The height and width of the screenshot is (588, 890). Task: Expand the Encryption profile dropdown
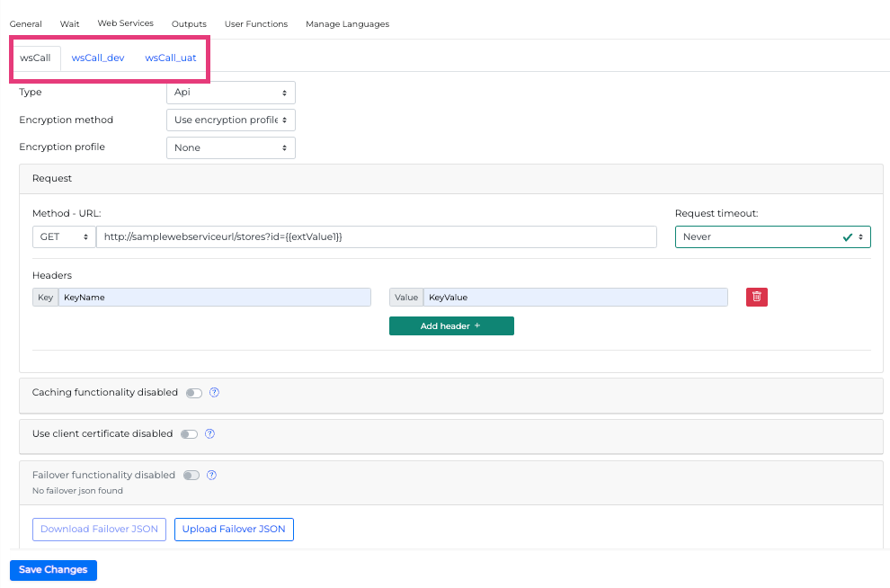click(230, 147)
